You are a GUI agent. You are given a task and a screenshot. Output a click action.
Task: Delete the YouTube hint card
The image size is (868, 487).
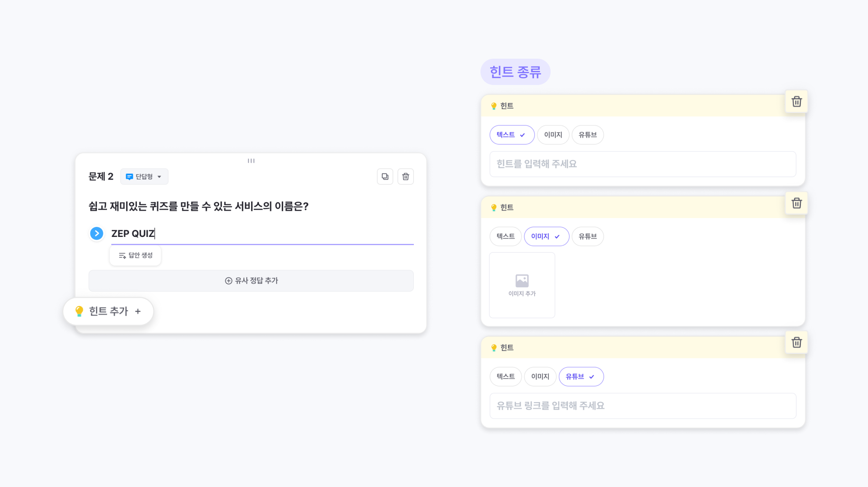796,342
